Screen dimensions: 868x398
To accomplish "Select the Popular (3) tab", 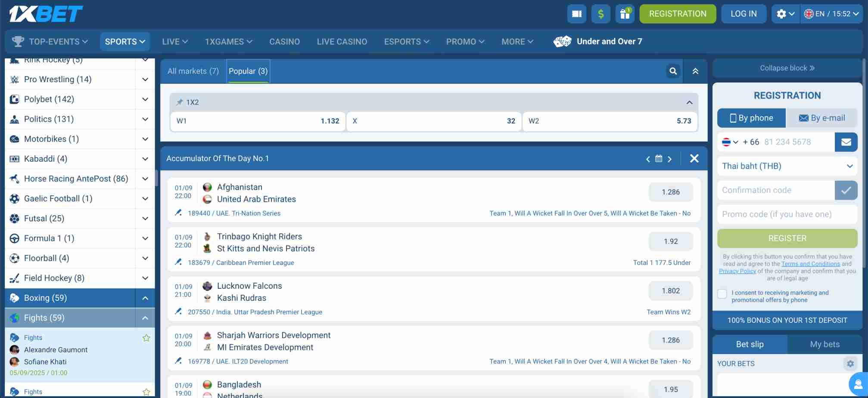I will tap(248, 71).
